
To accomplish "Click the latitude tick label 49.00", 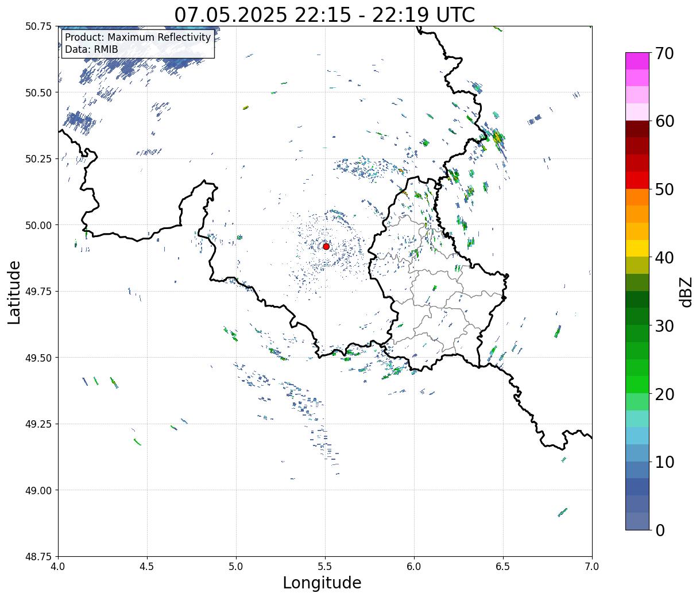I will pos(38,490).
